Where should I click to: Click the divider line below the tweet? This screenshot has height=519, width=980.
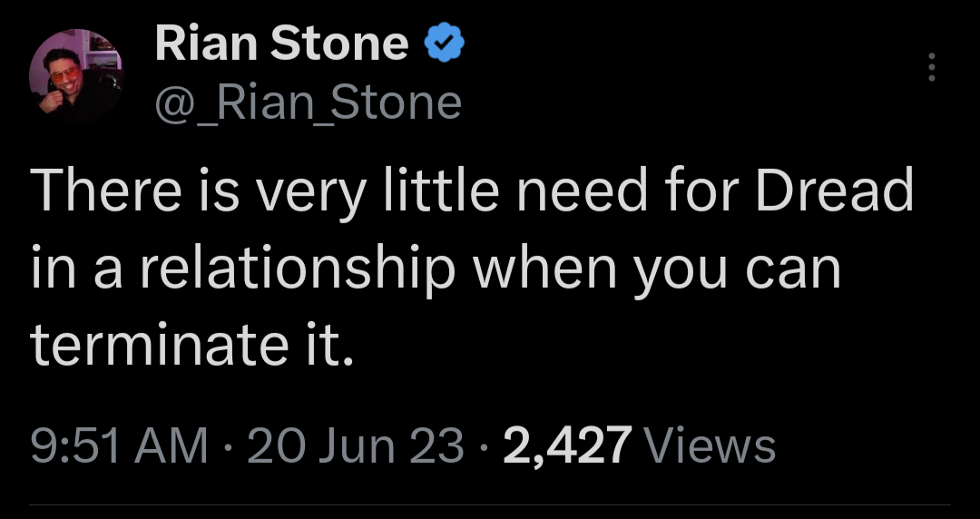(490, 504)
